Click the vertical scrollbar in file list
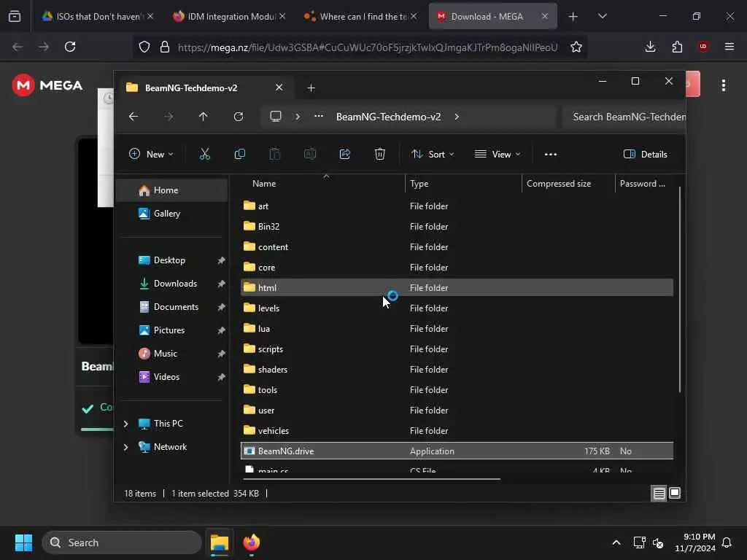 click(680, 289)
